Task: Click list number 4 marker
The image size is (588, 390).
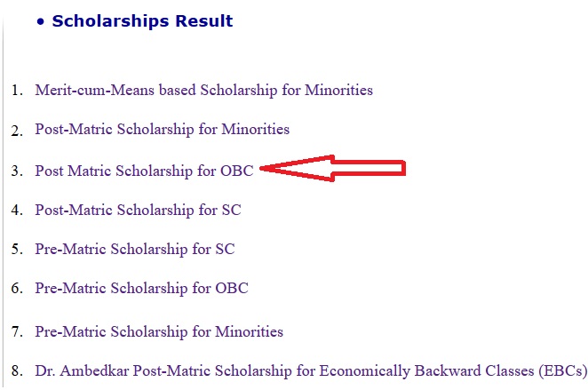Action: [16, 211]
